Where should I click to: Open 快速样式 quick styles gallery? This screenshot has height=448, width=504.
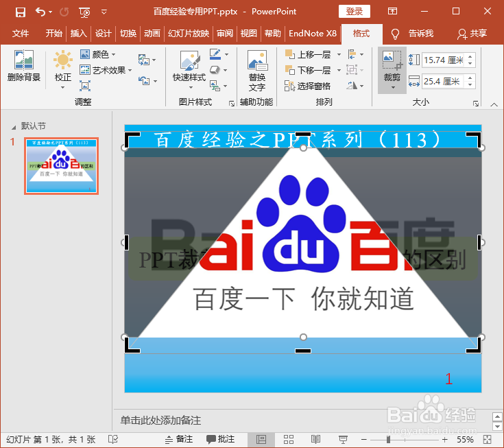pos(189,69)
